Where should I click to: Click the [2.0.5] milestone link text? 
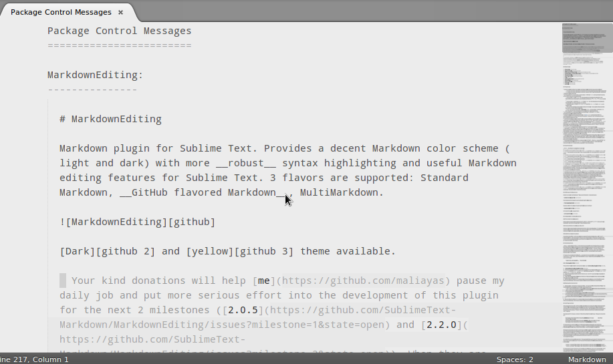[243, 310]
